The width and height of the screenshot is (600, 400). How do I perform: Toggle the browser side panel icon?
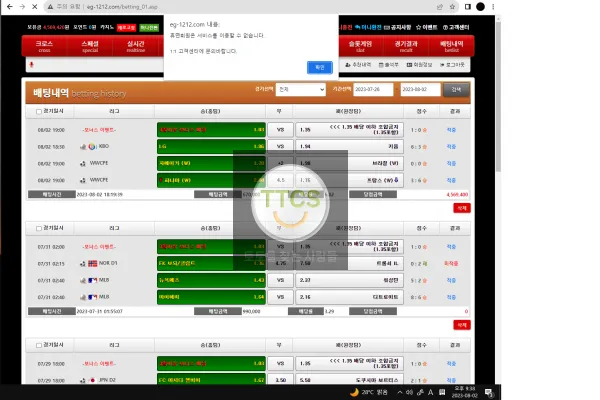tap(468, 7)
